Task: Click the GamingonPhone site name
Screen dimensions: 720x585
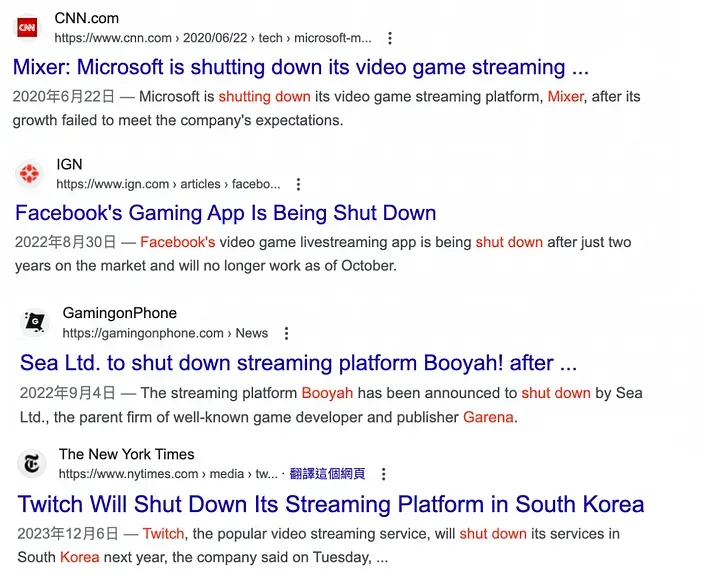Action: point(120,313)
